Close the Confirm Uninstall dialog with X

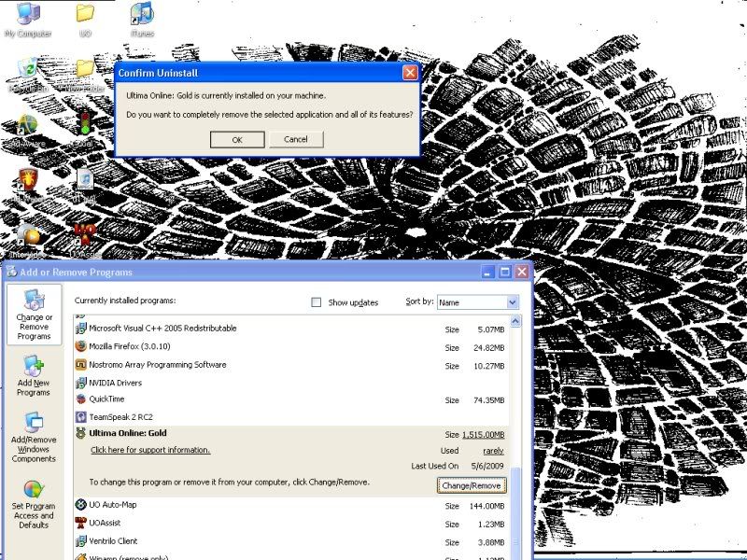[410, 73]
